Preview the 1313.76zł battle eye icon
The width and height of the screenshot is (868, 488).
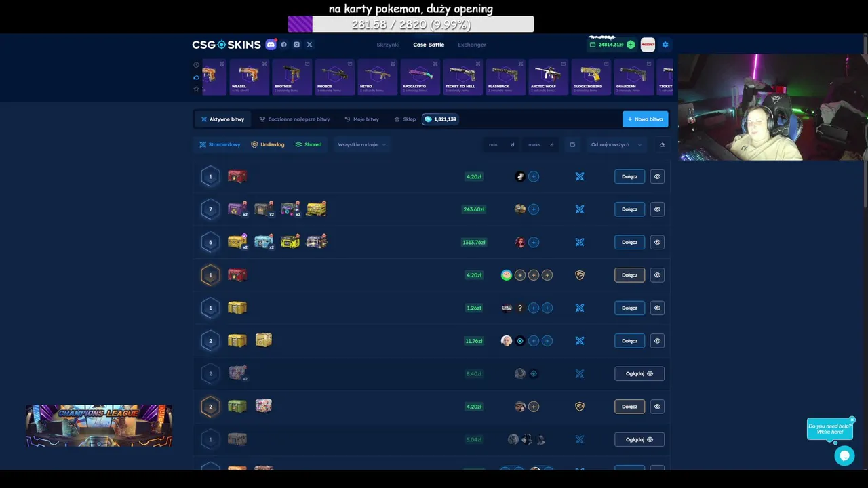tap(657, 242)
